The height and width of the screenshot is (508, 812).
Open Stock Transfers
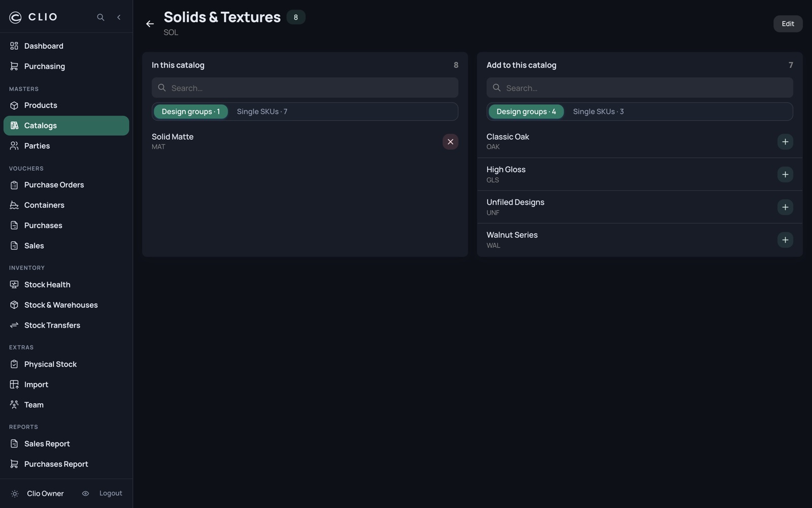coord(66,326)
